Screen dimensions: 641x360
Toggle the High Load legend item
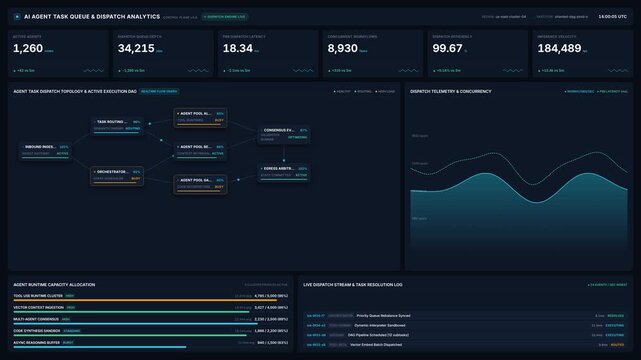pos(385,92)
